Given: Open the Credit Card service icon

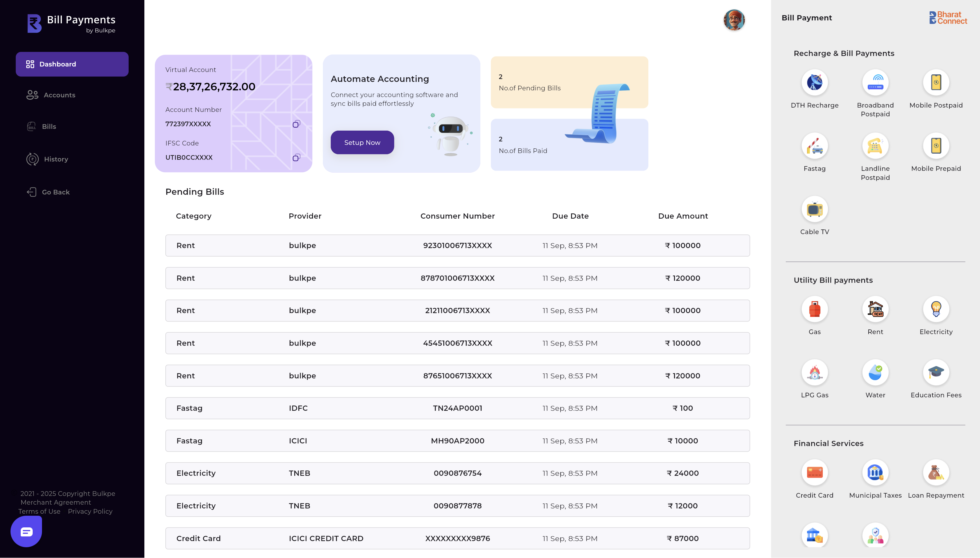Looking at the screenshot, I should (x=814, y=473).
